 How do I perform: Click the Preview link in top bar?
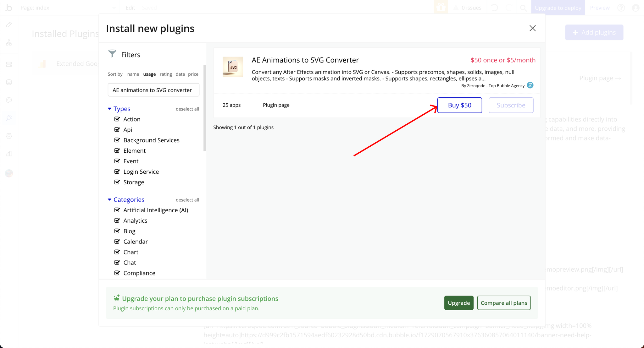click(x=600, y=8)
